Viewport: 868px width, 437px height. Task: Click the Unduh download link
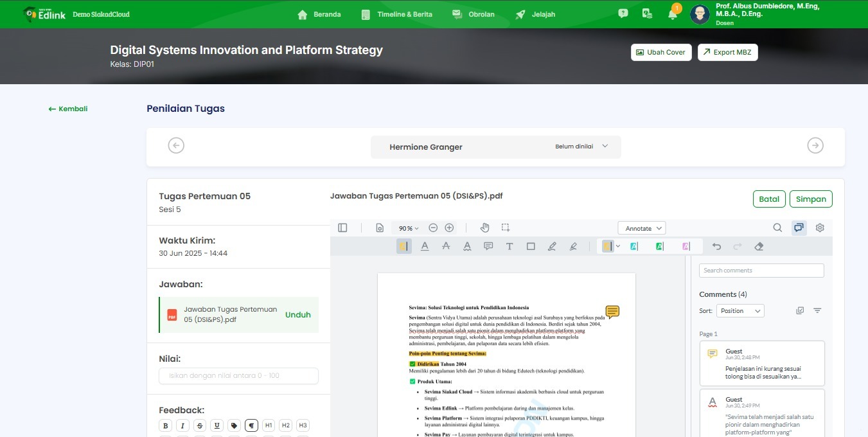click(x=297, y=315)
